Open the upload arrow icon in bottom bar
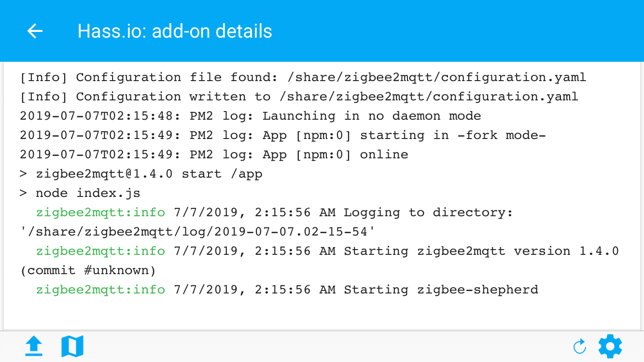This screenshot has width=644, height=362. coord(34,346)
